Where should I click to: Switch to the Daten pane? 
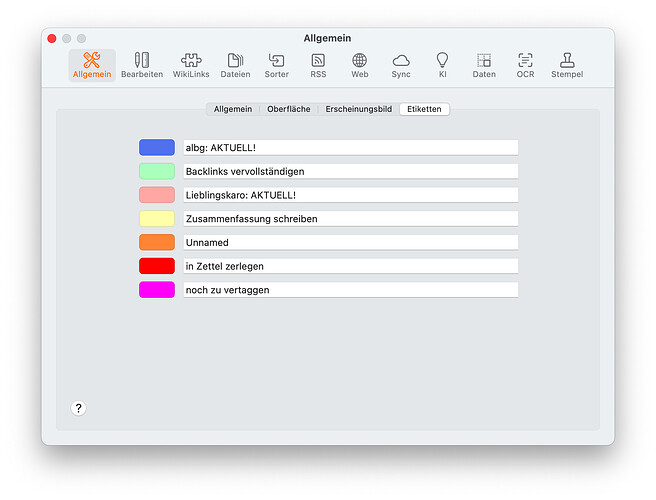pos(484,65)
